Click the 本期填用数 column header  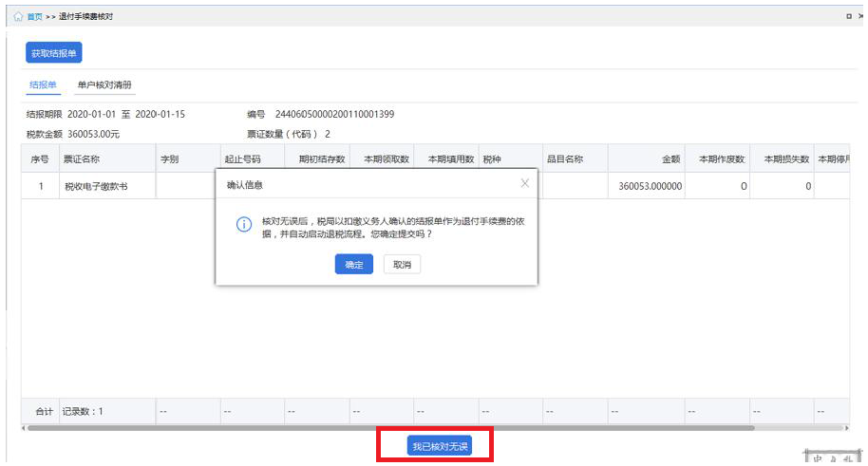(x=446, y=158)
